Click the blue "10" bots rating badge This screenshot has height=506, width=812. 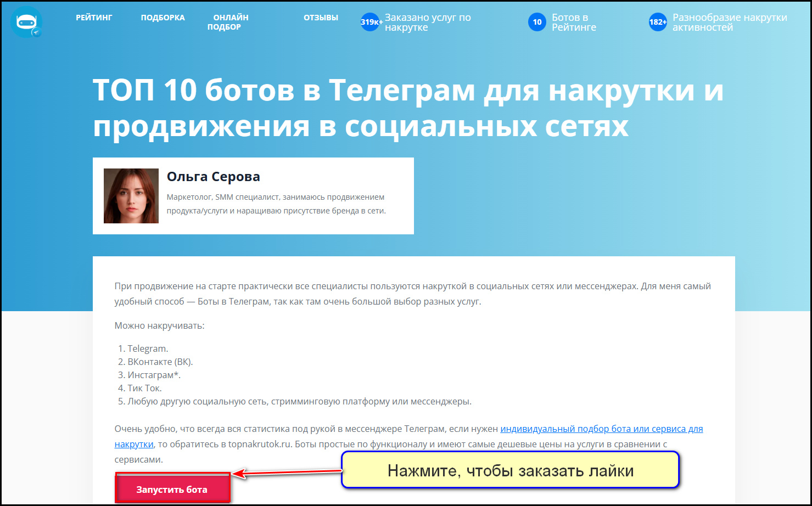click(537, 22)
